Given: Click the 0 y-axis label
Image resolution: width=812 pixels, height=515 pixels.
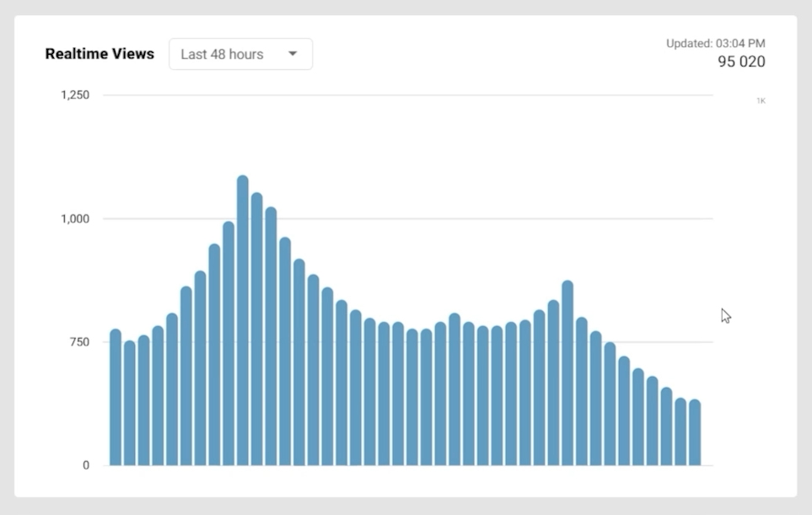Looking at the screenshot, I should click(85, 465).
